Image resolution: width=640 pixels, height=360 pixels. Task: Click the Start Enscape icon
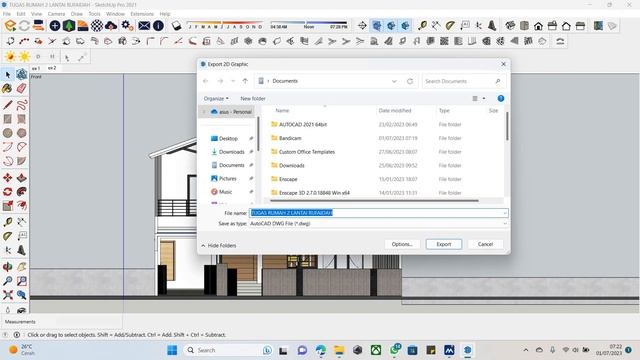10,26
